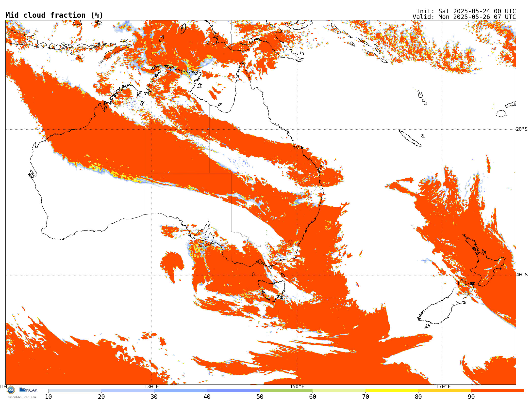Click the colorbar tick label 80

(x=418, y=397)
